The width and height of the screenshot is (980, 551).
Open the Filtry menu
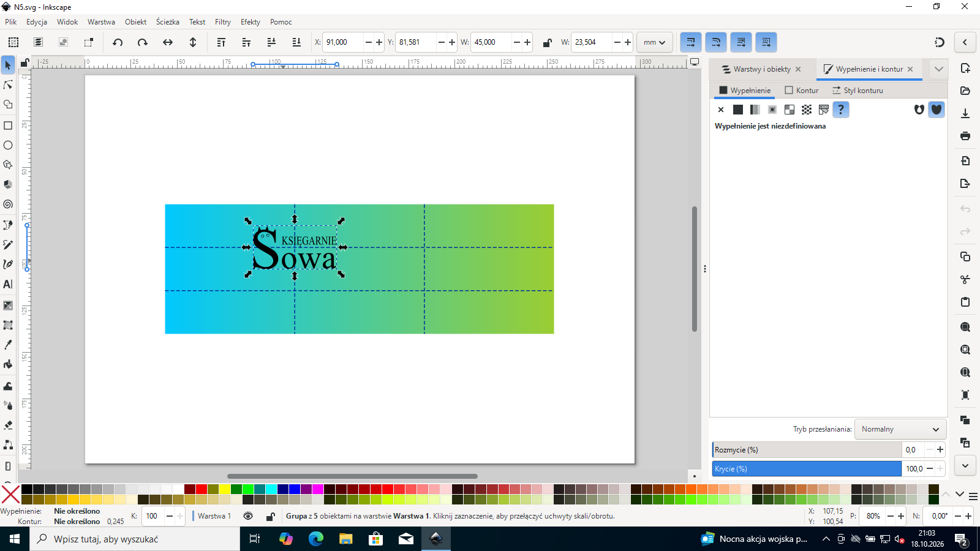223,22
